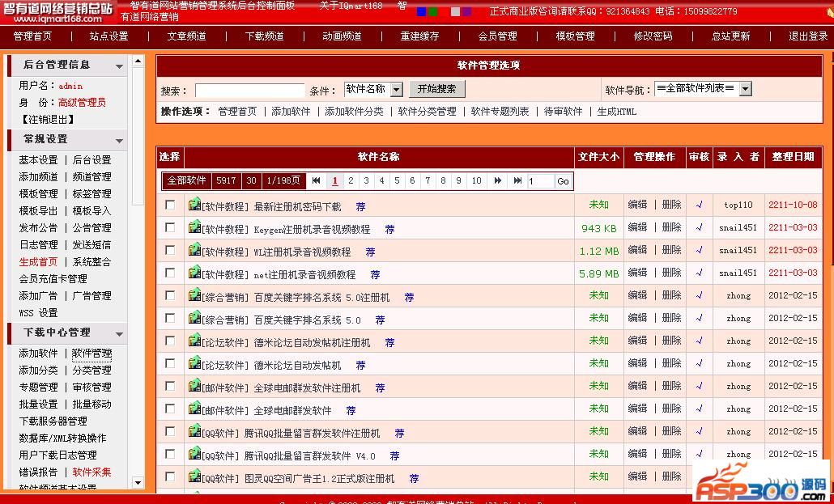Collapse the 下载中心管理 sidebar section
This screenshot has width=834, height=504.
point(119,334)
